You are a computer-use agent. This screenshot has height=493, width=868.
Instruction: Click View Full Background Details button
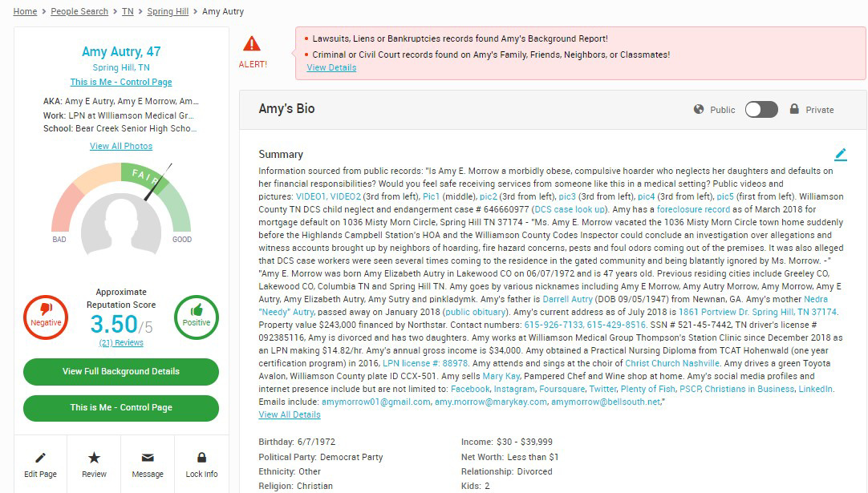pyautogui.click(x=121, y=372)
